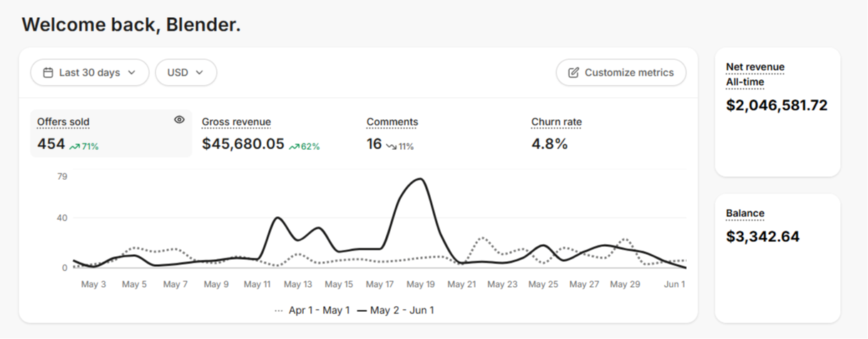
Task: Toggle the eye icon on Offers sold
Action: tap(180, 120)
